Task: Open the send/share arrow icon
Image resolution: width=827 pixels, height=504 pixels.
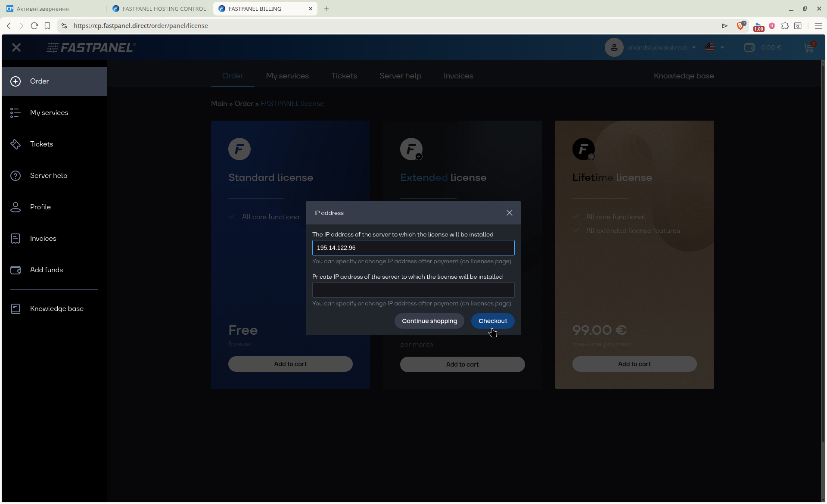Action: click(725, 26)
